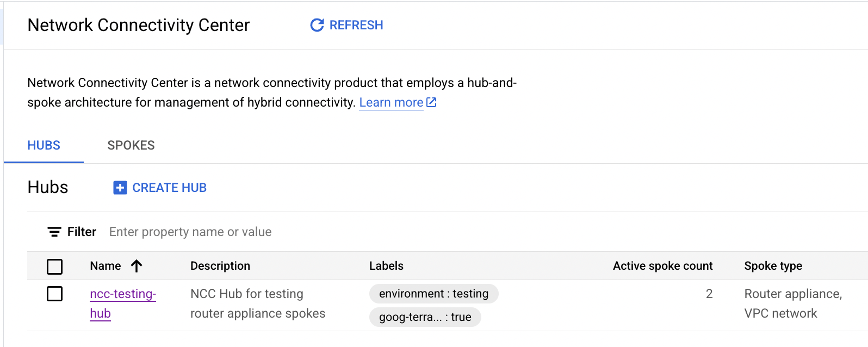868x347 pixels.
Task: Click the circular refresh arrow icon
Action: 317,25
